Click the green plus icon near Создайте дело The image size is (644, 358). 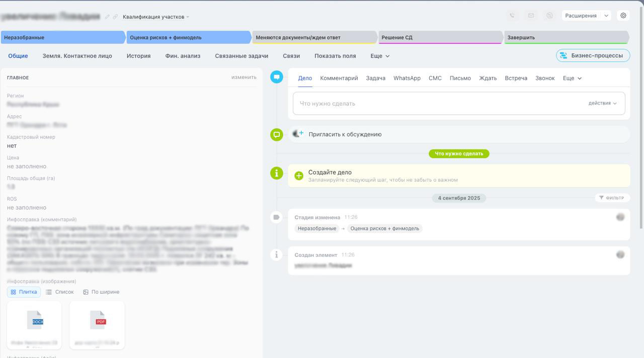(299, 175)
